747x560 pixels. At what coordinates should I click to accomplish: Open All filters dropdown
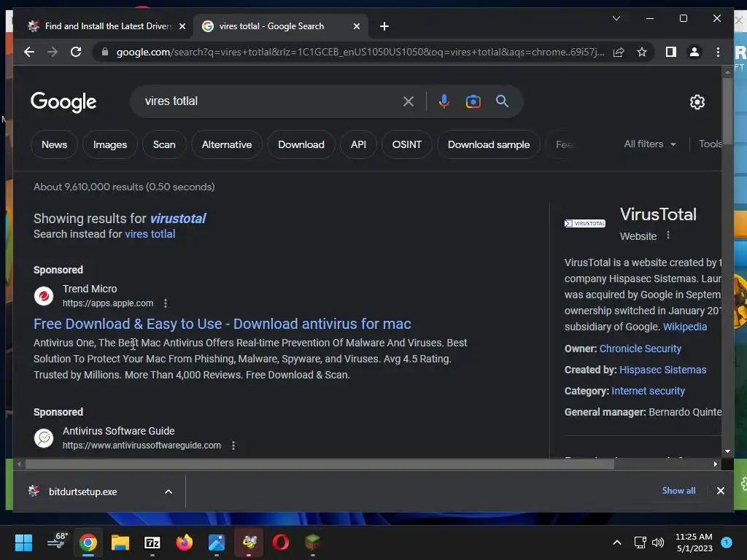pyautogui.click(x=650, y=144)
